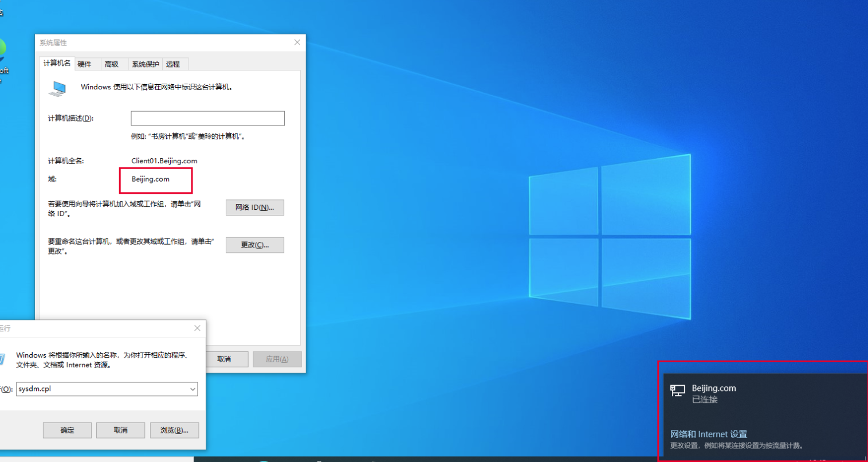The image size is (868, 462).
Task: Close the 系统属性 dialog window
Action: 297,42
